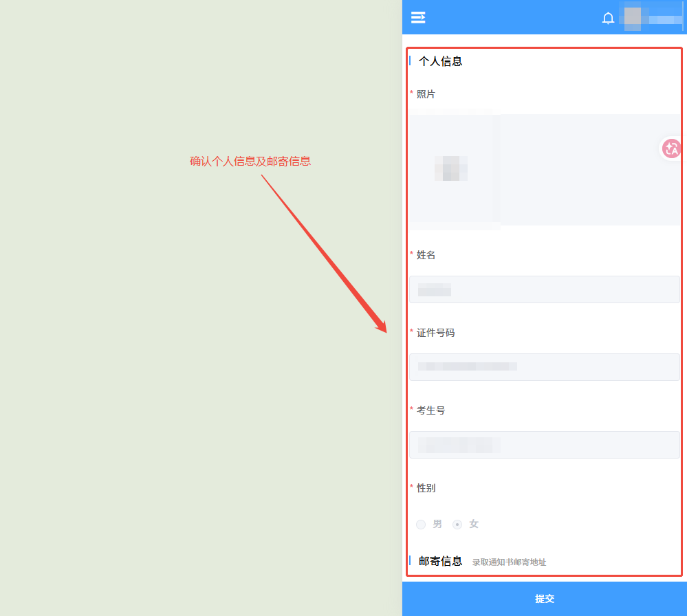The height and width of the screenshot is (616, 687).
Task: Click the notification bell icon
Action: [608, 19]
